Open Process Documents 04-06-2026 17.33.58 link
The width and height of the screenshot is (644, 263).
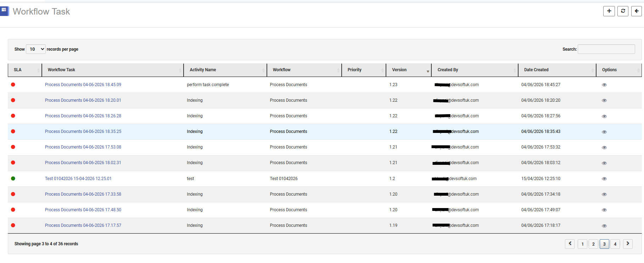(83, 194)
